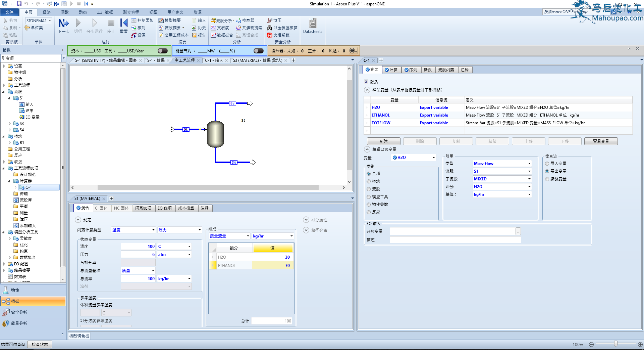Click Settings (设置) in Run group
Viewport: 644px width, 350px height.
pyautogui.click(x=139, y=35)
